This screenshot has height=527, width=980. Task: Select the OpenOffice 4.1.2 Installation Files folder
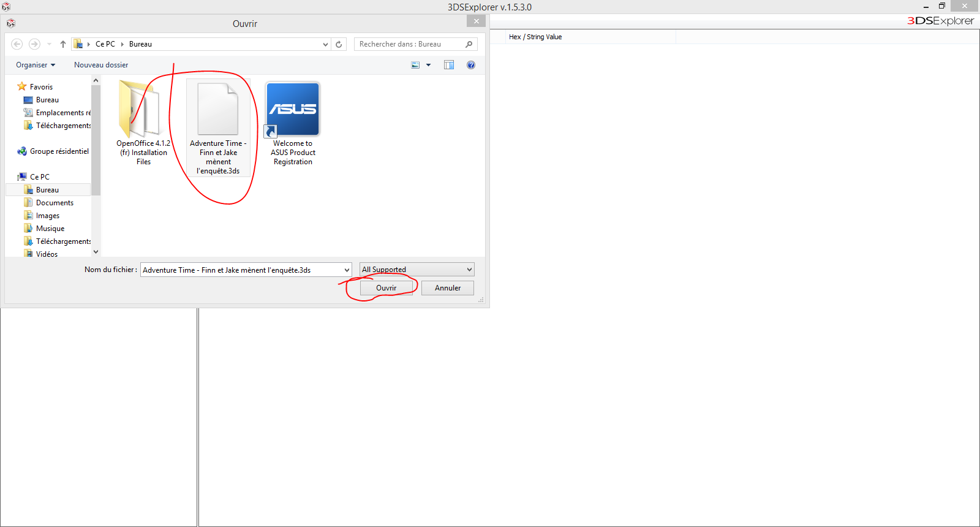coord(143,123)
